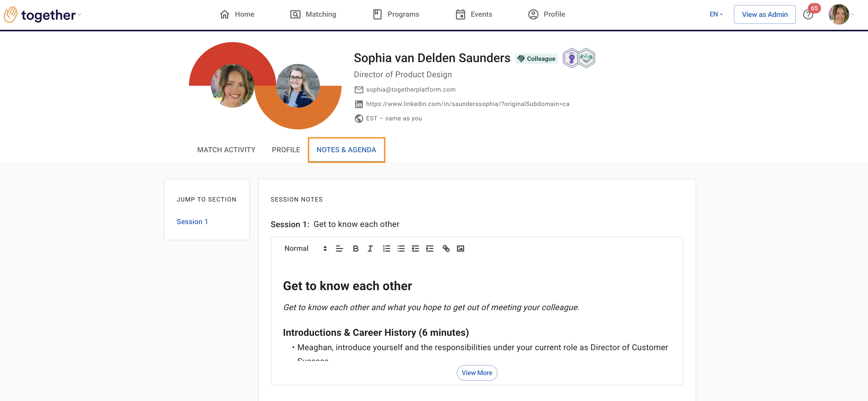Jump to Session 1 section link

[192, 222]
